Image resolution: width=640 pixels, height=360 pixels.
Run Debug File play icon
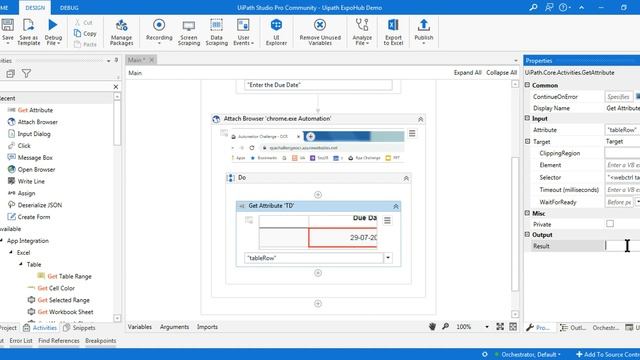(x=53, y=25)
